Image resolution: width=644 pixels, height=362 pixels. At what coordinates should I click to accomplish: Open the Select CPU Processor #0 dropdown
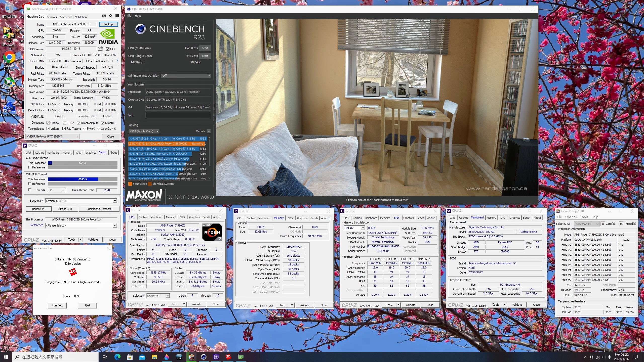(586, 224)
